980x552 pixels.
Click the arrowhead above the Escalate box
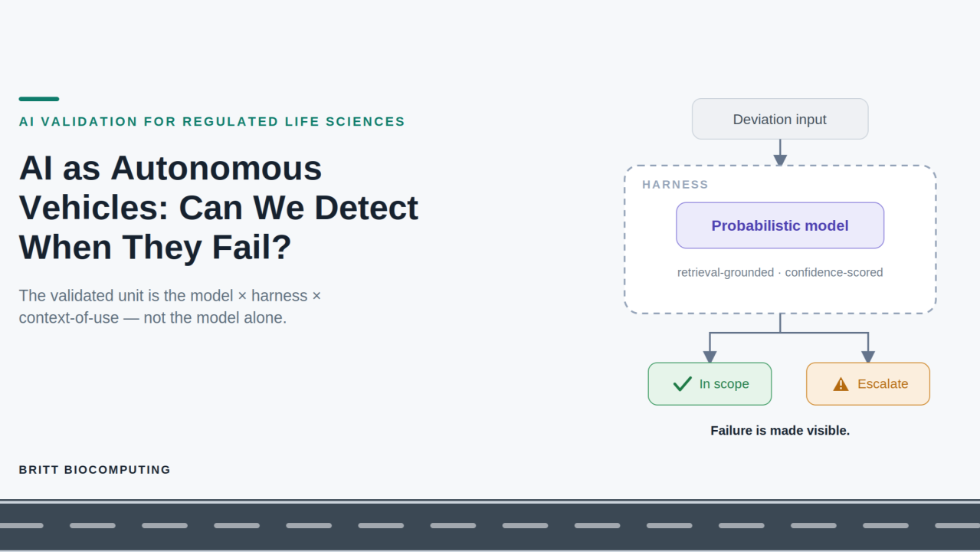[868, 356]
